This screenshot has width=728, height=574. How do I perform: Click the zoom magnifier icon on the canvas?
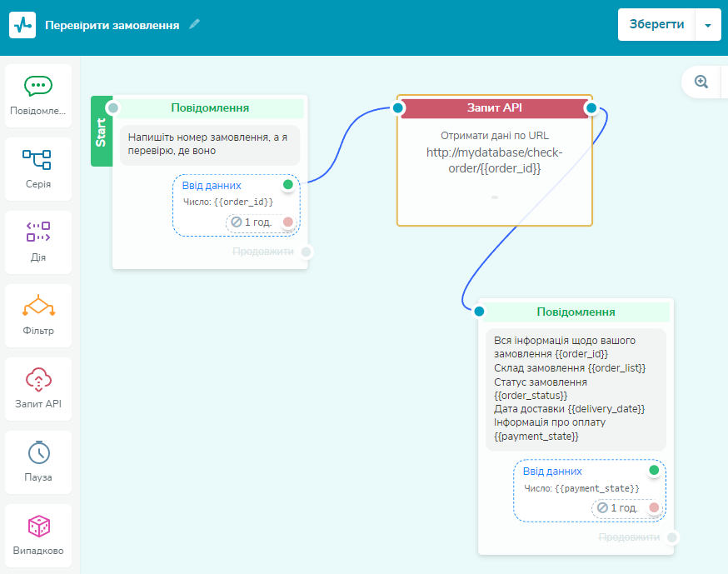coord(701,82)
